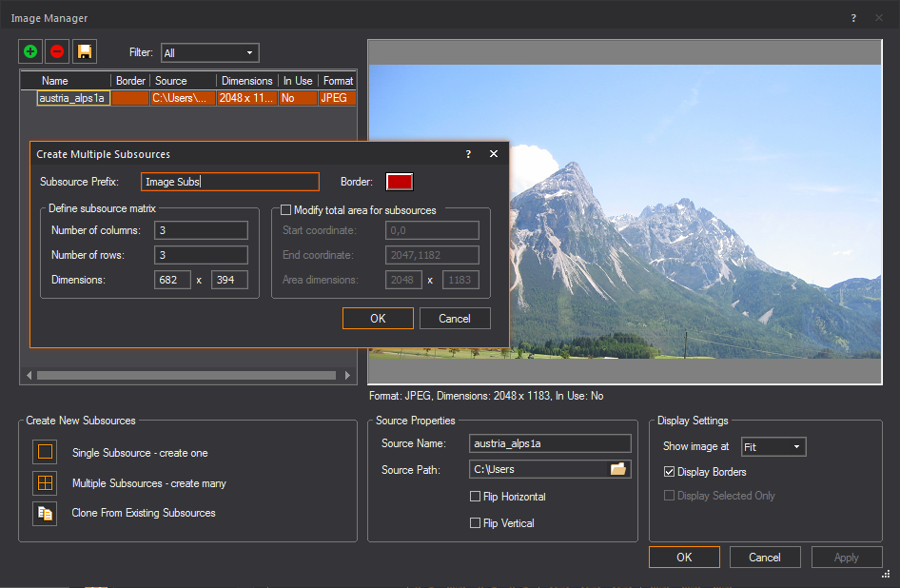900x588 pixels.
Task: Enable the Flip Vertical checkbox
Action: [476, 523]
